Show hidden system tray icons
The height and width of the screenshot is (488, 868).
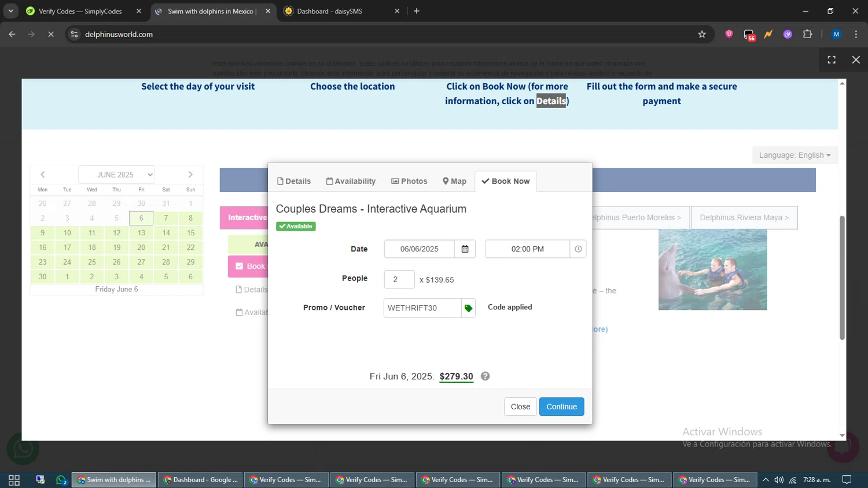coord(766,480)
